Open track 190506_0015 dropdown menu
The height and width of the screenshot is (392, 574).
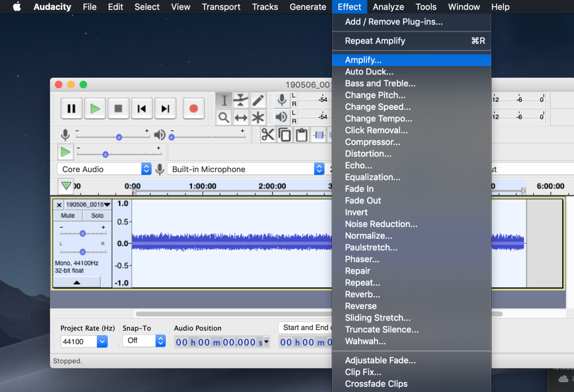point(88,205)
